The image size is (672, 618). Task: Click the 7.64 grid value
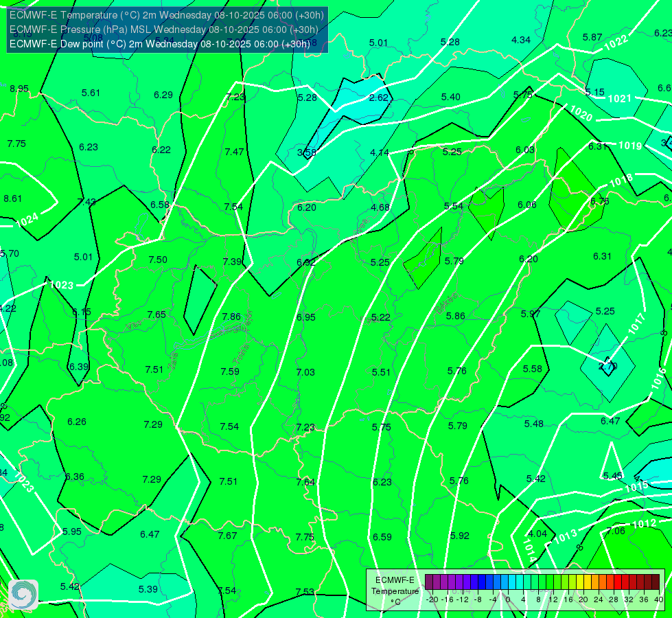[305, 483]
